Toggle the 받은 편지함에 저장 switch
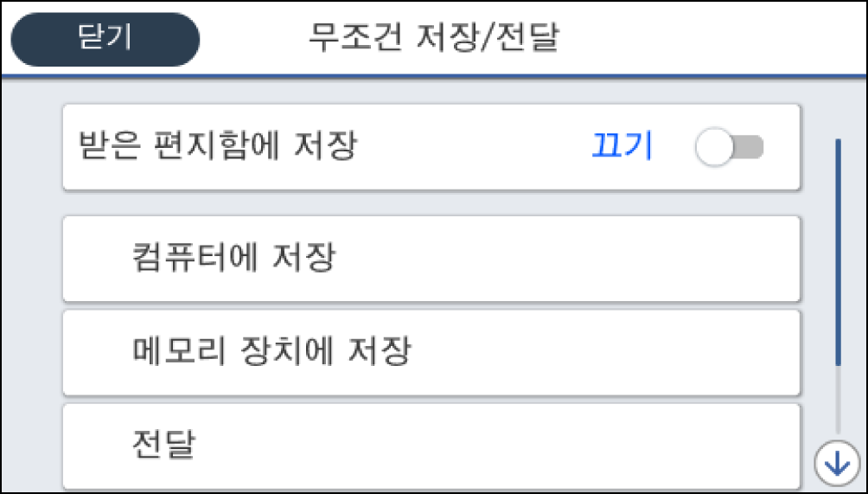The width and height of the screenshot is (868, 494). tap(731, 148)
